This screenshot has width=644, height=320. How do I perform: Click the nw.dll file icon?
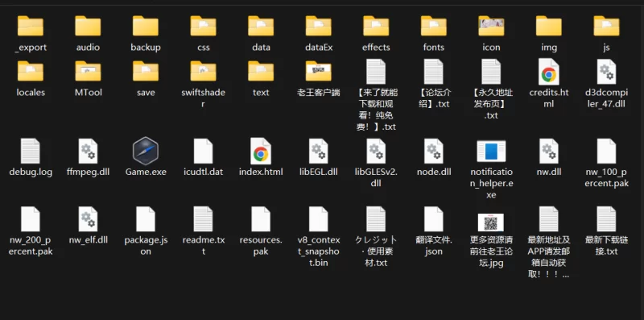tap(549, 151)
